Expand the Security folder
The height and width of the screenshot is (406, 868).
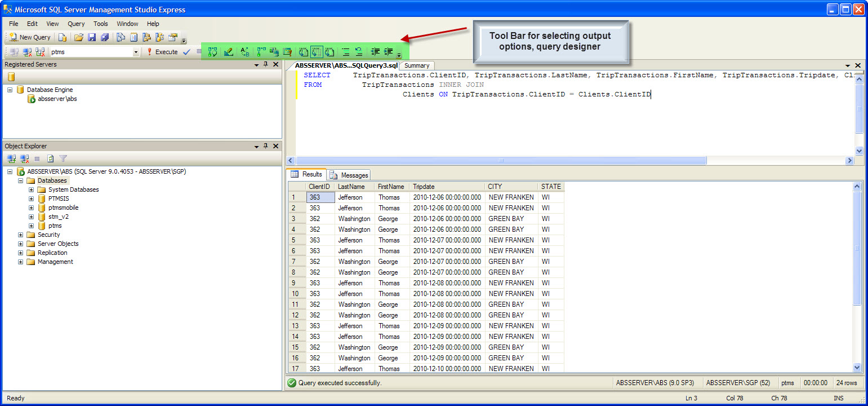click(x=21, y=235)
